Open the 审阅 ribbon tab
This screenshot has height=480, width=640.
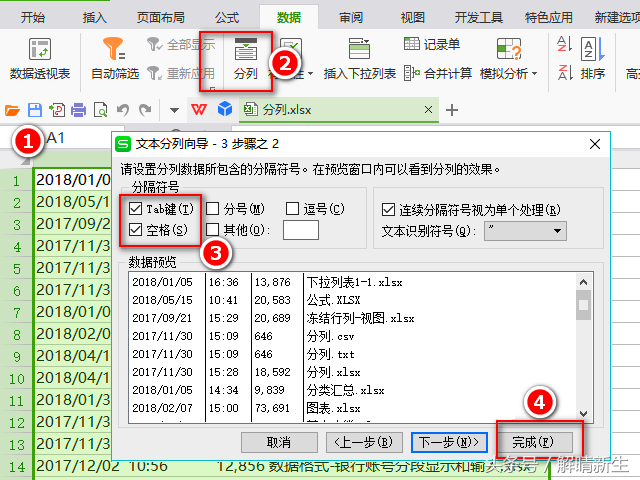[x=351, y=17]
